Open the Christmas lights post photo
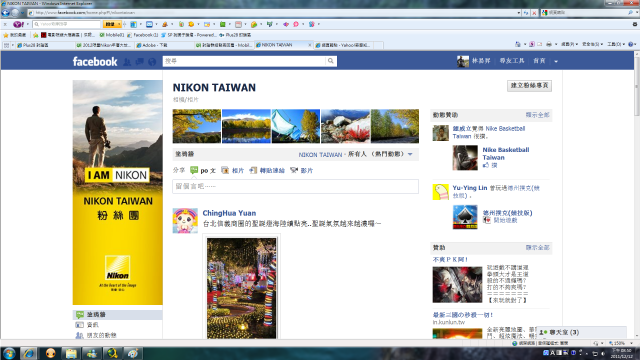This screenshot has width=640, height=360. pos(242,288)
